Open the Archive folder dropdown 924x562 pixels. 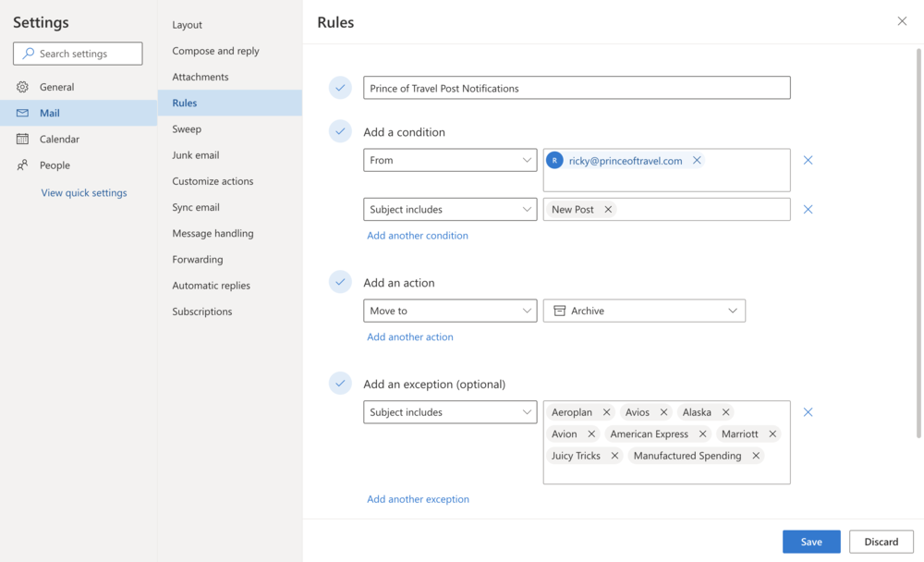(x=644, y=311)
